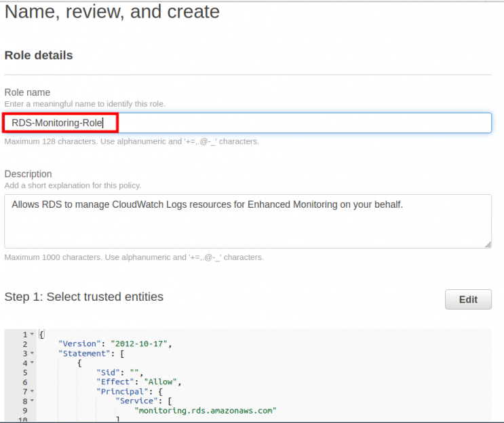Click inside the Description text area

(248, 221)
